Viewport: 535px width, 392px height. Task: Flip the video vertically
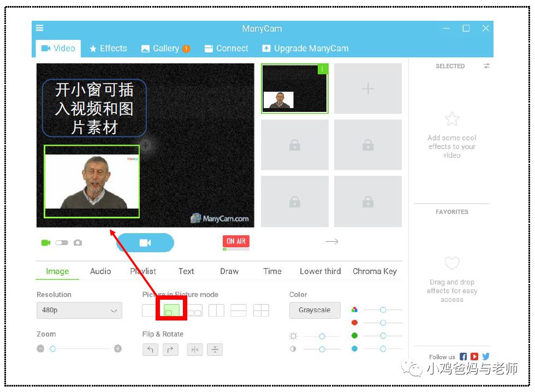pyautogui.click(x=215, y=349)
